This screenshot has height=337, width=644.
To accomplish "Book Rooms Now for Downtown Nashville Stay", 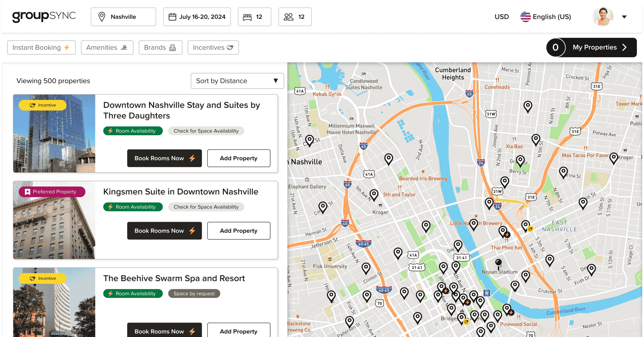I will (x=164, y=158).
